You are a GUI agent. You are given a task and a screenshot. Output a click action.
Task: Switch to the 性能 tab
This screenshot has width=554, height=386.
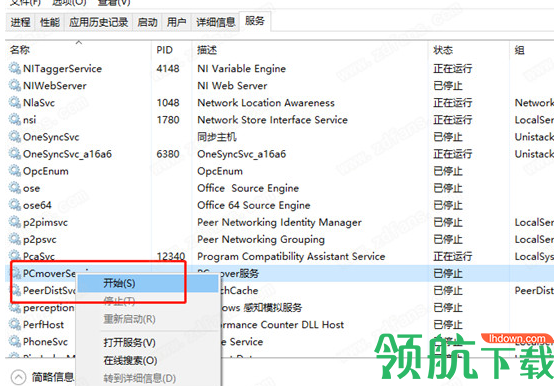[x=50, y=23]
